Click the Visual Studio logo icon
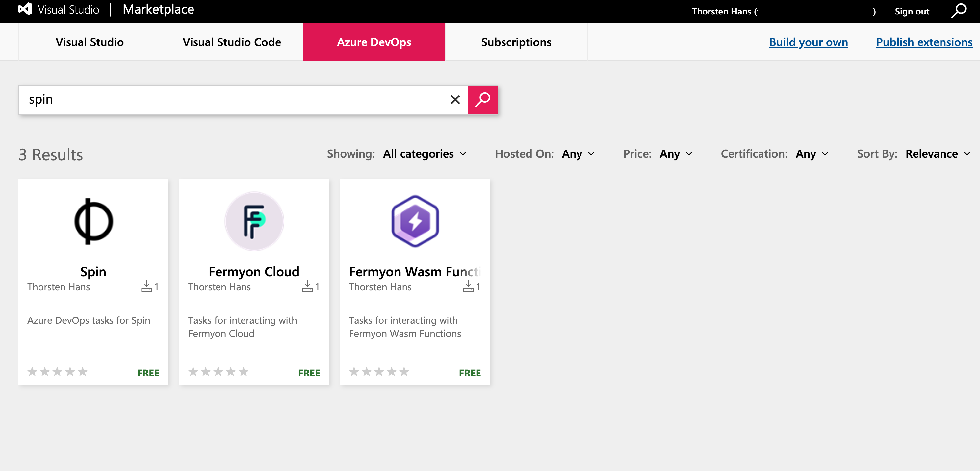980x471 pixels. click(x=25, y=9)
